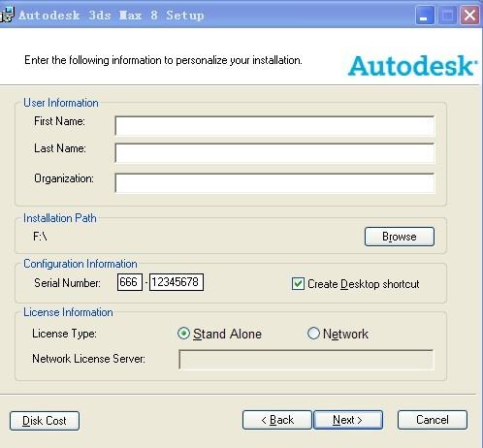Image resolution: width=483 pixels, height=448 pixels.
Task: Click the Last Name input field
Action: [274, 152]
